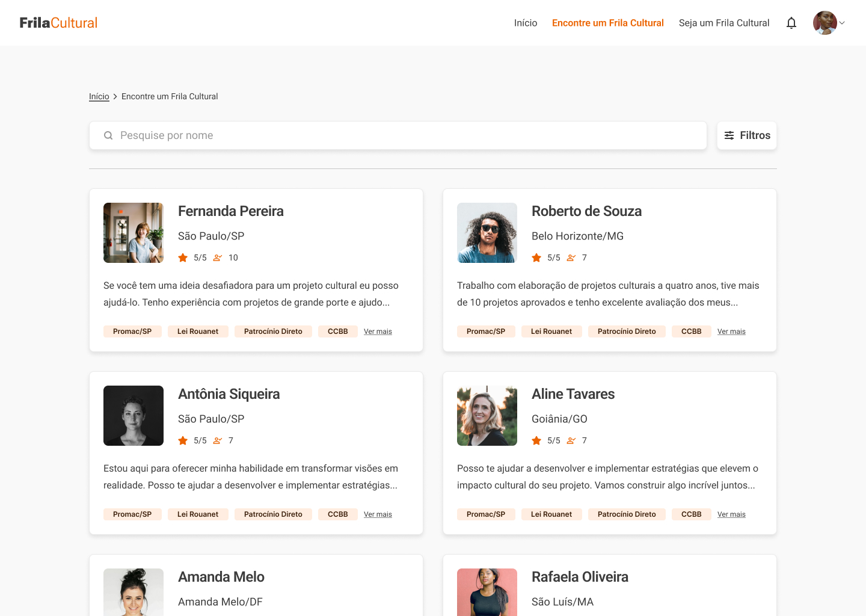Click the star icon on Antônia Siqueira's card

tap(183, 440)
